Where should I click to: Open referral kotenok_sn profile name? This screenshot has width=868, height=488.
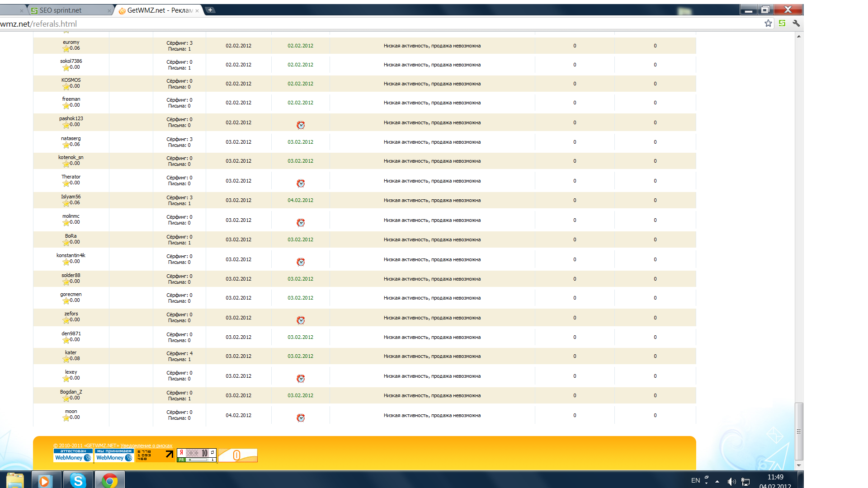point(71,157)
